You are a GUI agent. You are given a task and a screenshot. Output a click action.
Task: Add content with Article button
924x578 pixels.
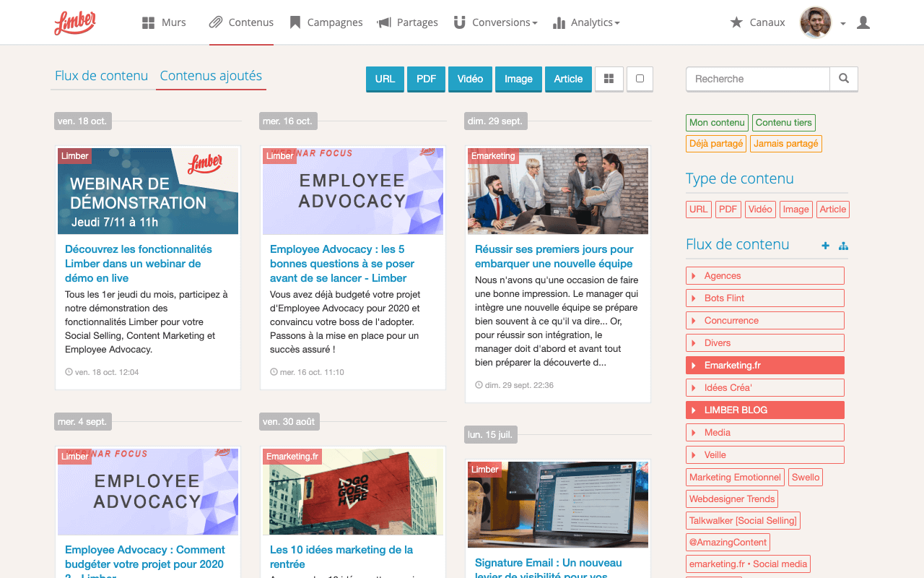[x=568, y=79]
